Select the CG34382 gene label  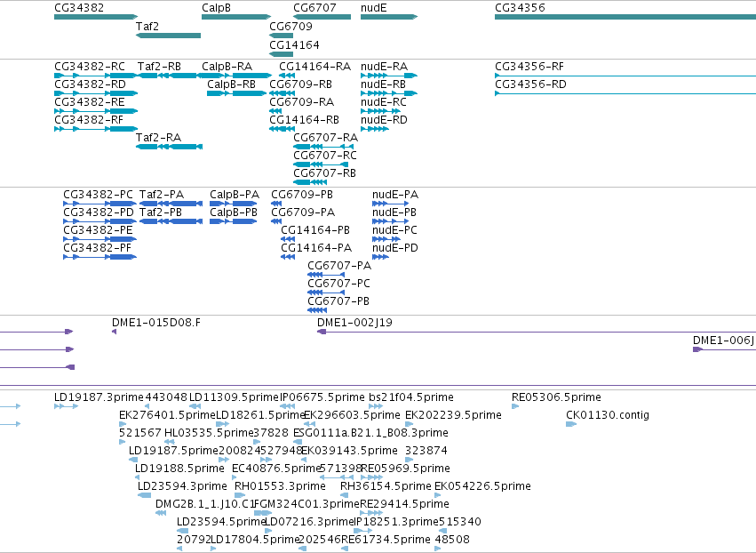79,8
